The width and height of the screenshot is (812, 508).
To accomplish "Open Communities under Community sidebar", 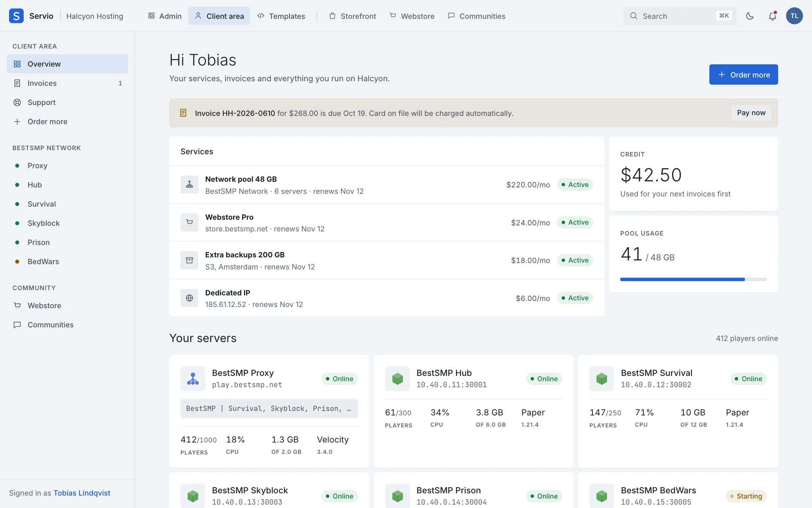I will point(67,325).
